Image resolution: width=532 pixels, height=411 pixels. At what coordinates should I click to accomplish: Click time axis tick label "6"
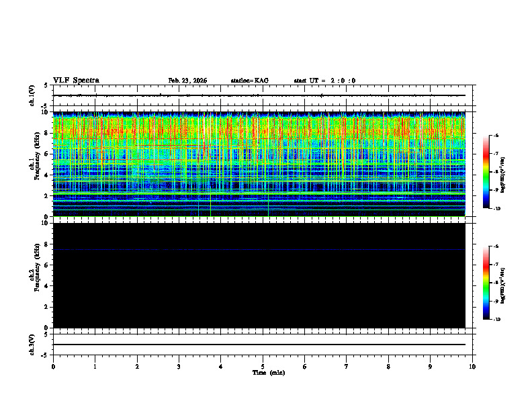(305, 367)
